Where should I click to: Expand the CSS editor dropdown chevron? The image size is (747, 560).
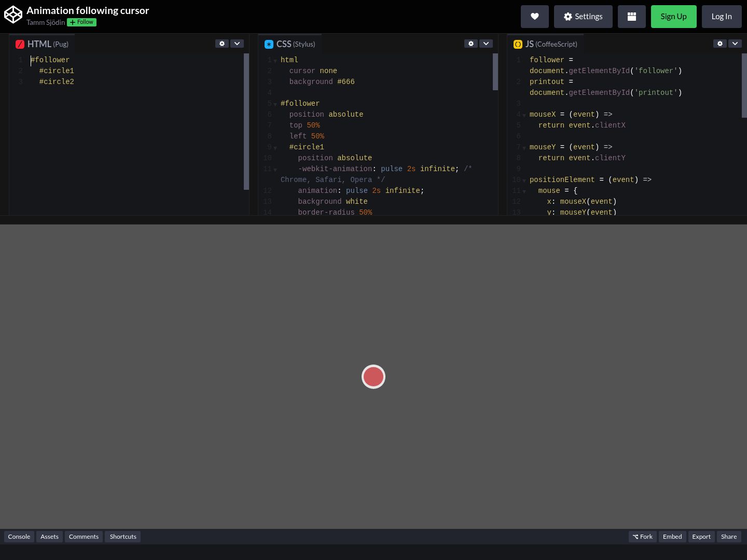tap(486, 44)
